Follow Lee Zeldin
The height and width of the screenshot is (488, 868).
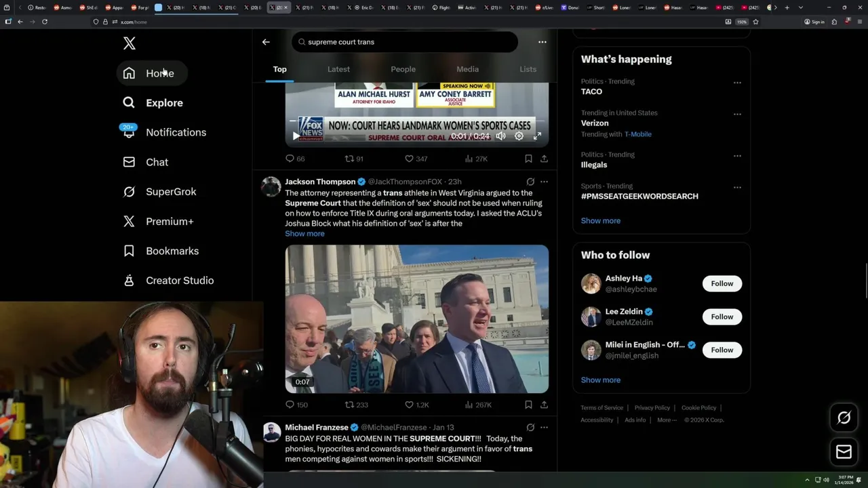pyautogui.click(x=722, y=317)
